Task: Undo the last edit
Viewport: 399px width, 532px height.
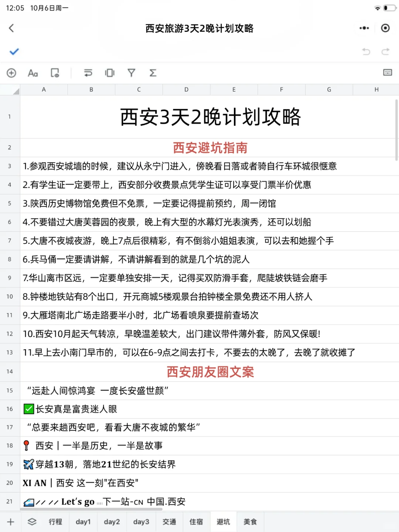Action: tap(366, 52)
